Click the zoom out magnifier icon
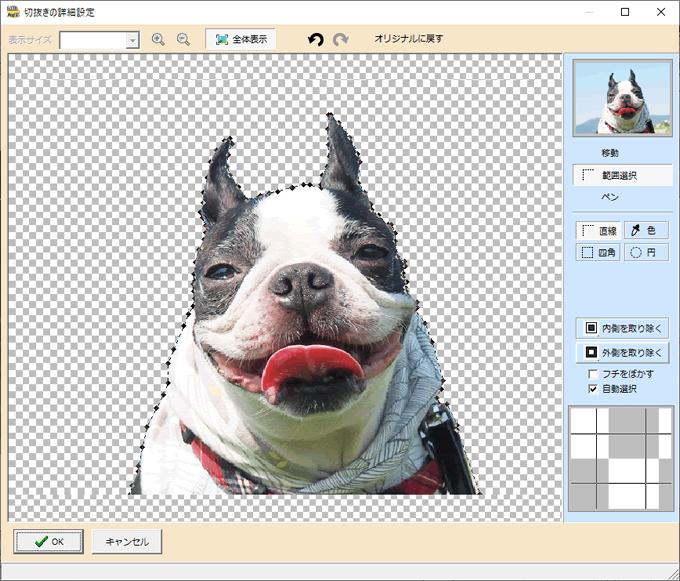 pos(183,39)
